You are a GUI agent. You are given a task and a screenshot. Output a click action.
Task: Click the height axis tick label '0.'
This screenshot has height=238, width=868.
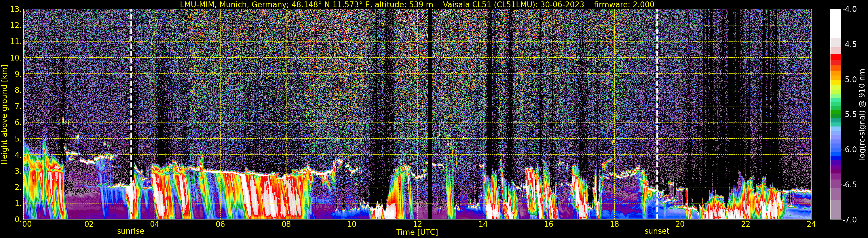(18, 220)
